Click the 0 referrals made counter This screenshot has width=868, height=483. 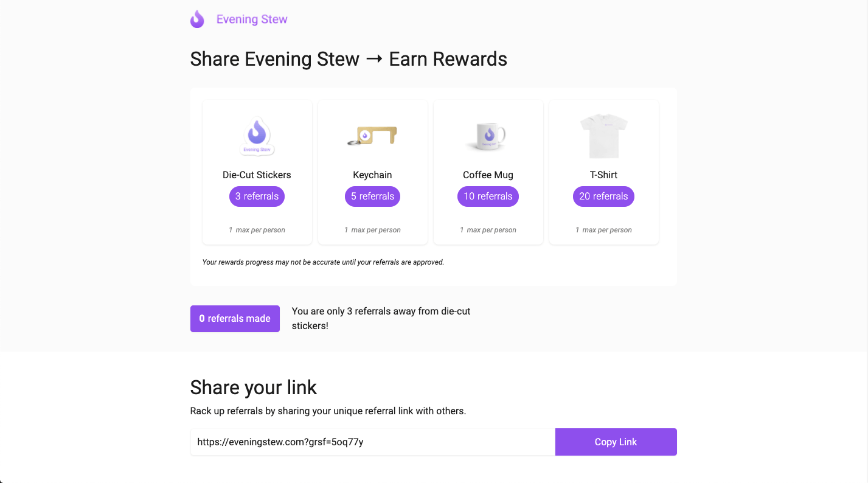(x=235, y=319)
